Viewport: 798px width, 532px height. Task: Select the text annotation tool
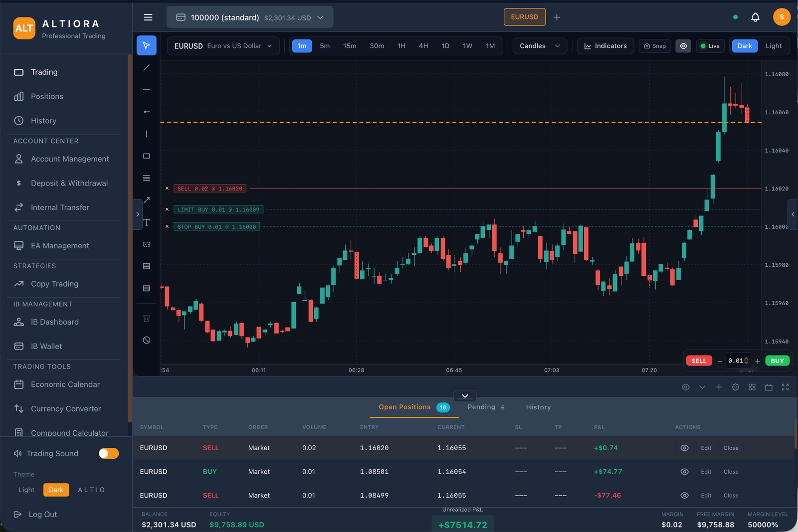coord(146,222)
